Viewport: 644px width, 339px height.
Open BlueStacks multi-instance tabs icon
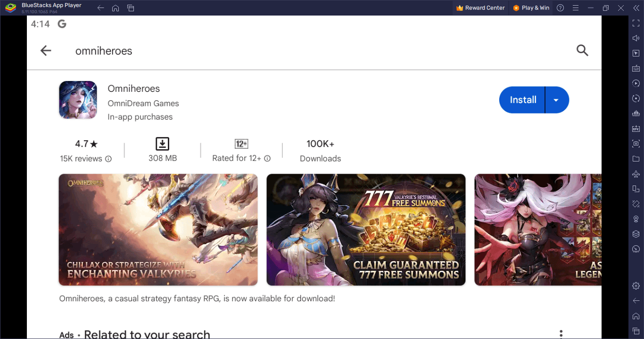tap(131, 8)
